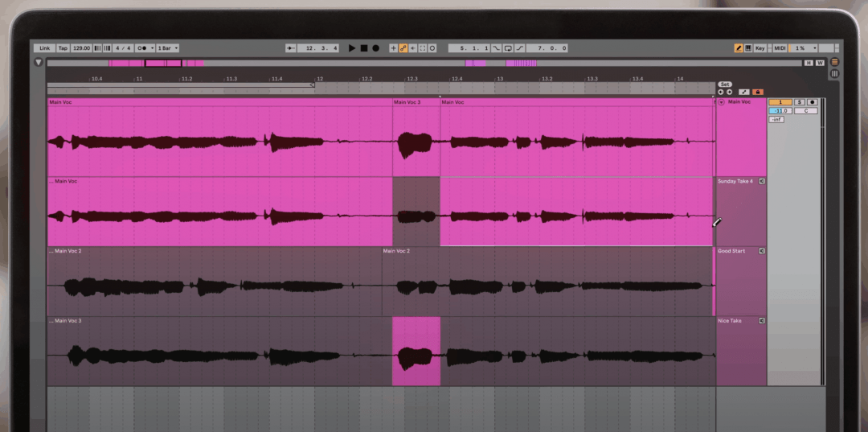
Task: Audition the Sunday Take 4 lane
Action: (762, 181)
